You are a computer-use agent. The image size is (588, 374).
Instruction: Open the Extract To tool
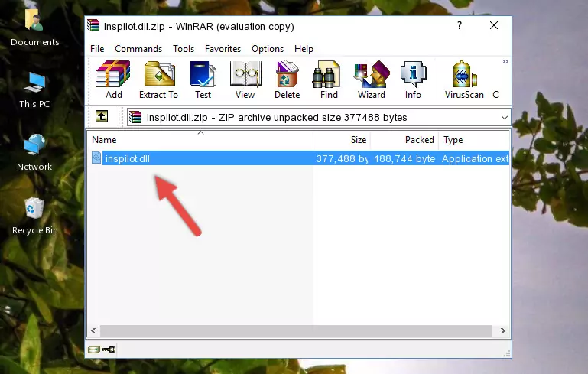coord(158,80)
